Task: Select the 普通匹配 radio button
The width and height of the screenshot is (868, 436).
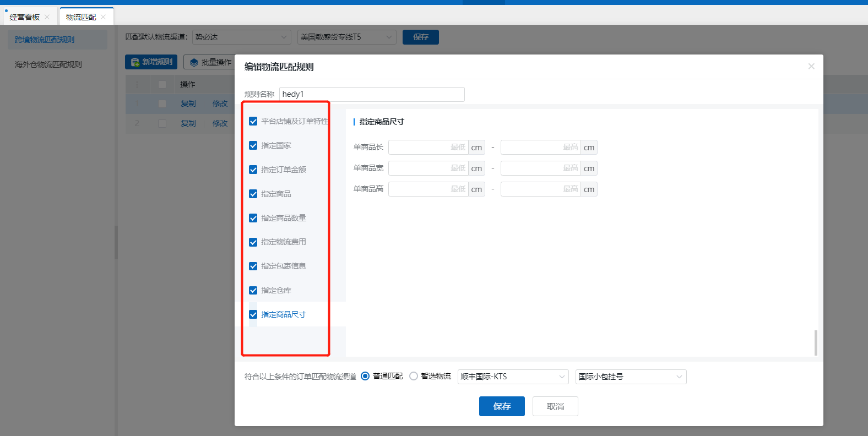Action: (365, 377)
